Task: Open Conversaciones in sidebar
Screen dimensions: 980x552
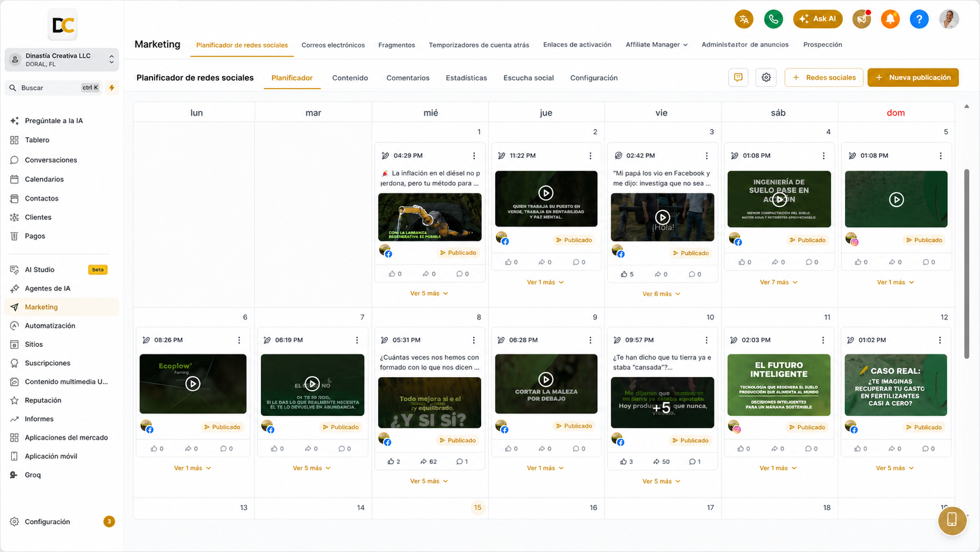Action: click(x=62, y=160)
